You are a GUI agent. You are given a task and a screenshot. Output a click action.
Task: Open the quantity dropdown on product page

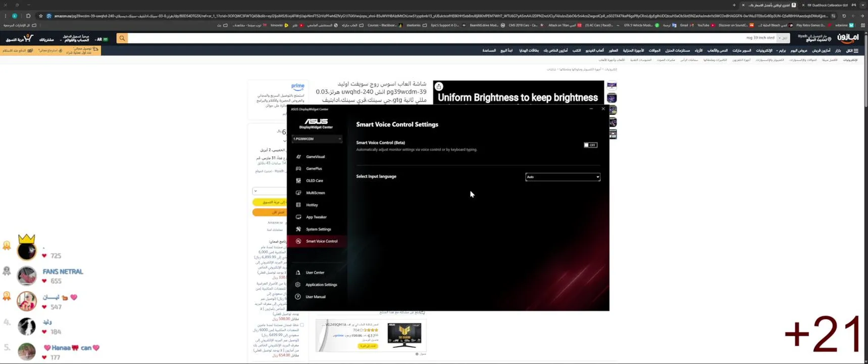[270, 191]
